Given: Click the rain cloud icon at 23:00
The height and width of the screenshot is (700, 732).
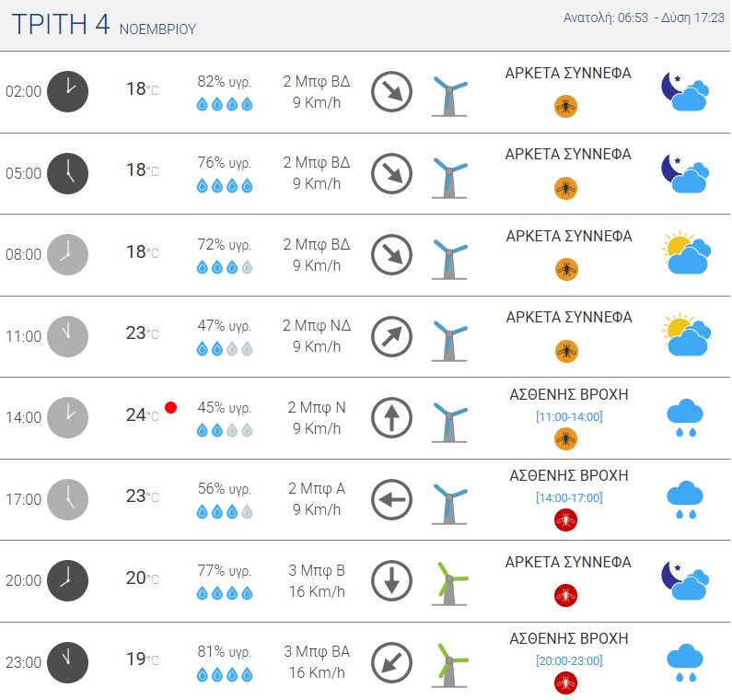Looking at the screenshot, I should click(685, 662).
